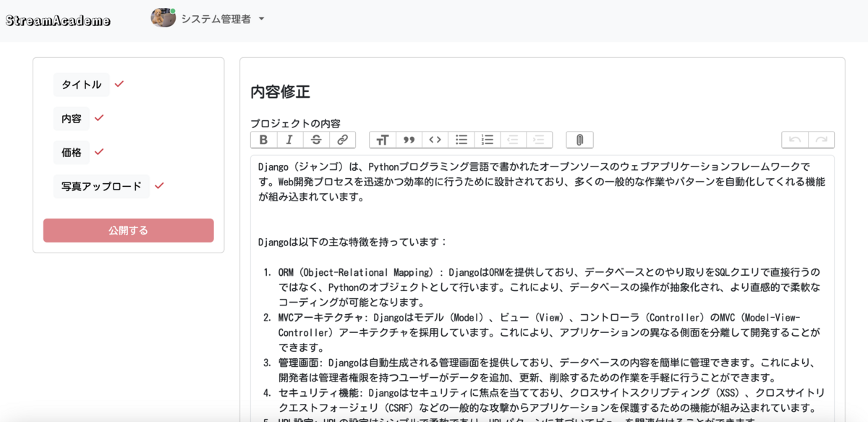868x422 pixels.
Task: Attach a file with the paperclip icon
Action: [x=579, y=140]
